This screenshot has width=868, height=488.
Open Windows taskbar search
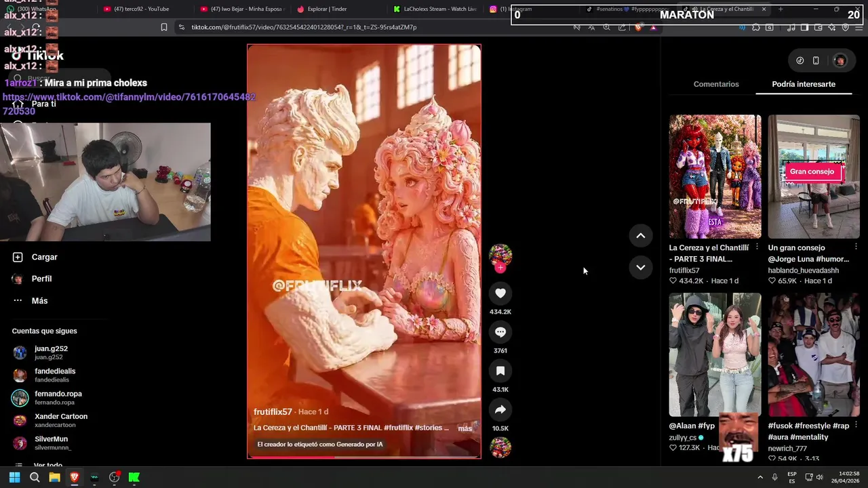35,477
